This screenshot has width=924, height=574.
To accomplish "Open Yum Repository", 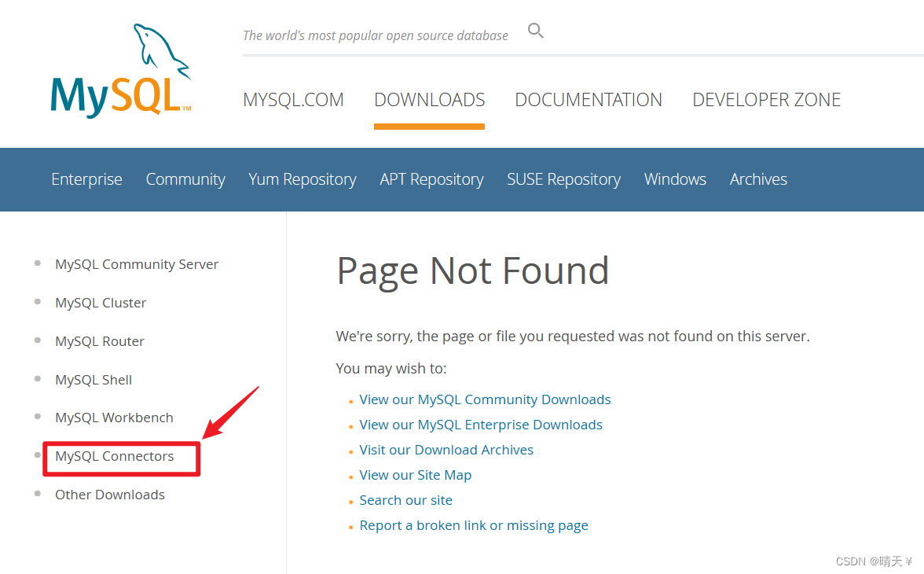I will (302, 179).
